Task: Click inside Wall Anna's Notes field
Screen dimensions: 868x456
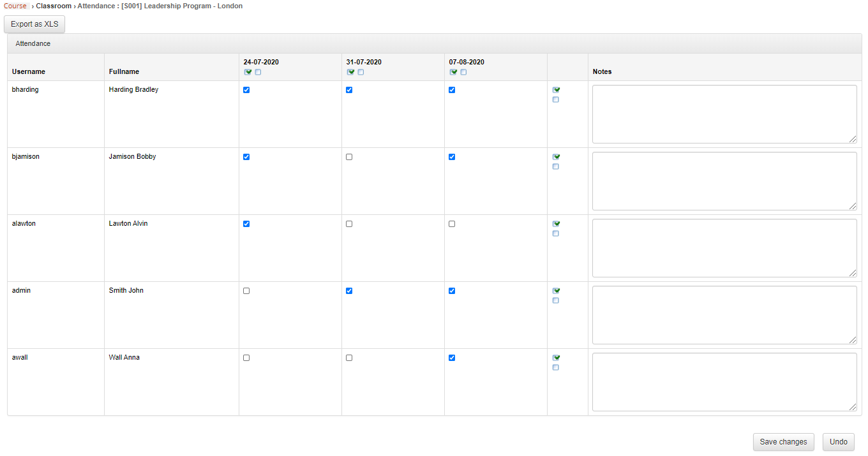Action: point(724,381)
